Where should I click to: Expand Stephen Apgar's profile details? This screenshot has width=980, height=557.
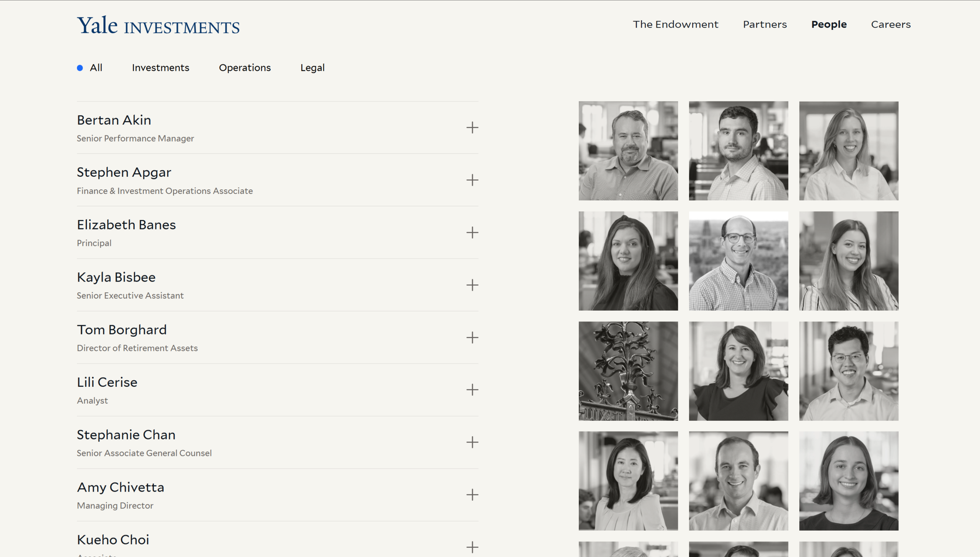(472, 180)
